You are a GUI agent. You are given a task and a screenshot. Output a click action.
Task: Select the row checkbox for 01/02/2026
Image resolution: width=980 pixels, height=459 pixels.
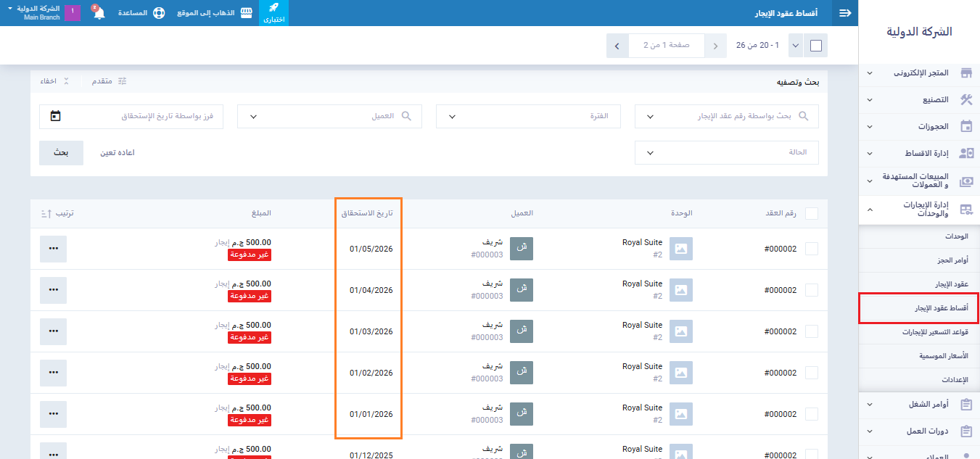812,373
